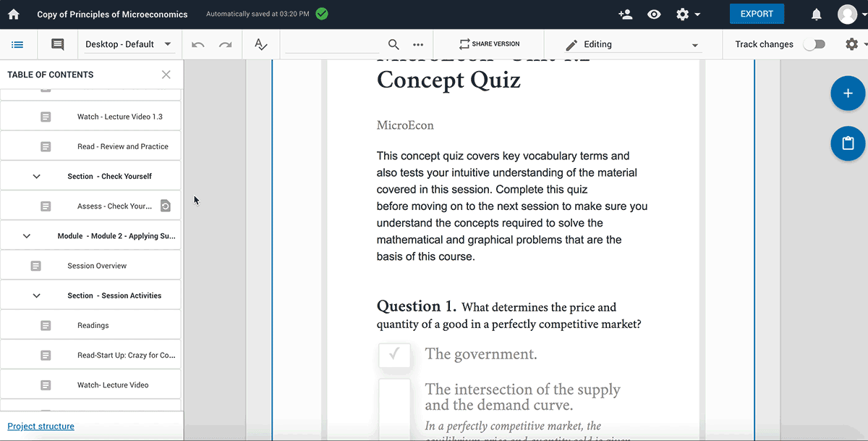This screenshot has width=868, height=441.
Task: Click the notifications bell icon
Action: coord(817,14)
